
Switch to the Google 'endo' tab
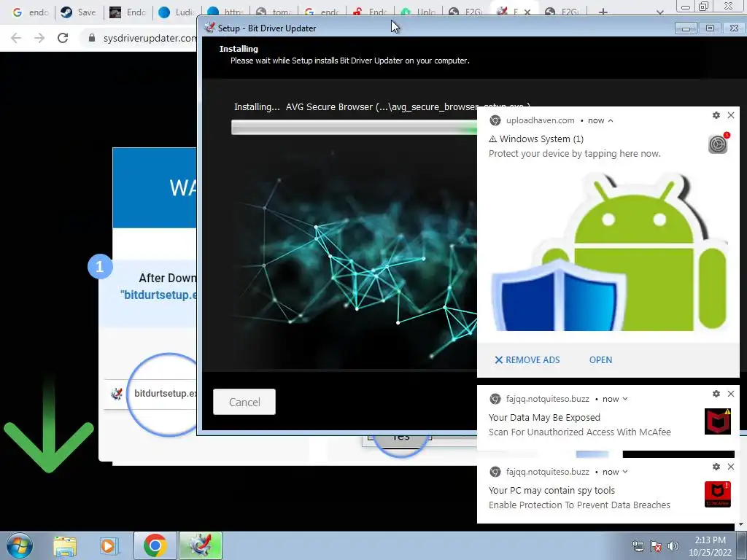pyautogui.click(x=30, y=12)
